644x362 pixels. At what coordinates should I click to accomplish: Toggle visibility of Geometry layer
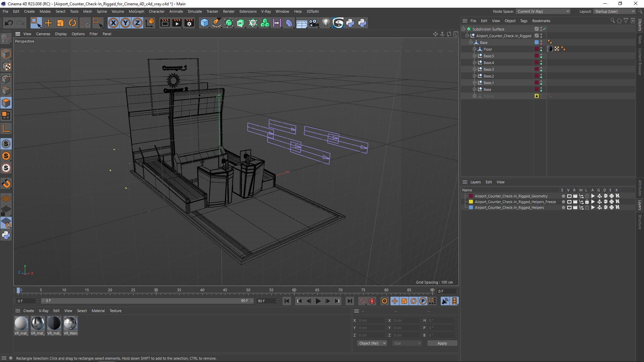point(569,196)
